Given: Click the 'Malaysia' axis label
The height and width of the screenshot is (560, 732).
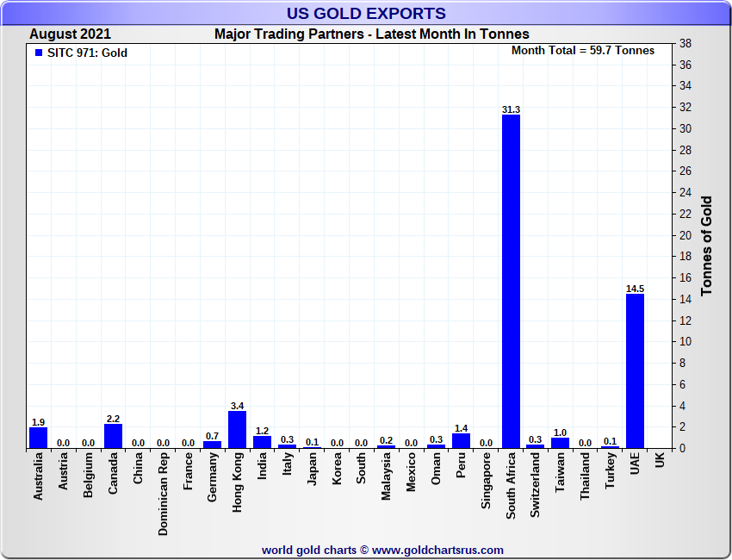Looking at the screenshot, I should click(386, 476).
